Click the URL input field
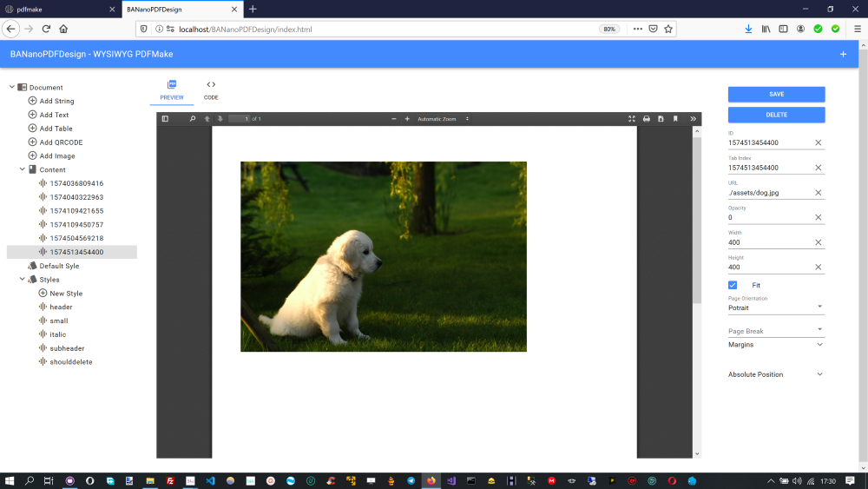This screenshot has width=868, height=489. [771, 193]
